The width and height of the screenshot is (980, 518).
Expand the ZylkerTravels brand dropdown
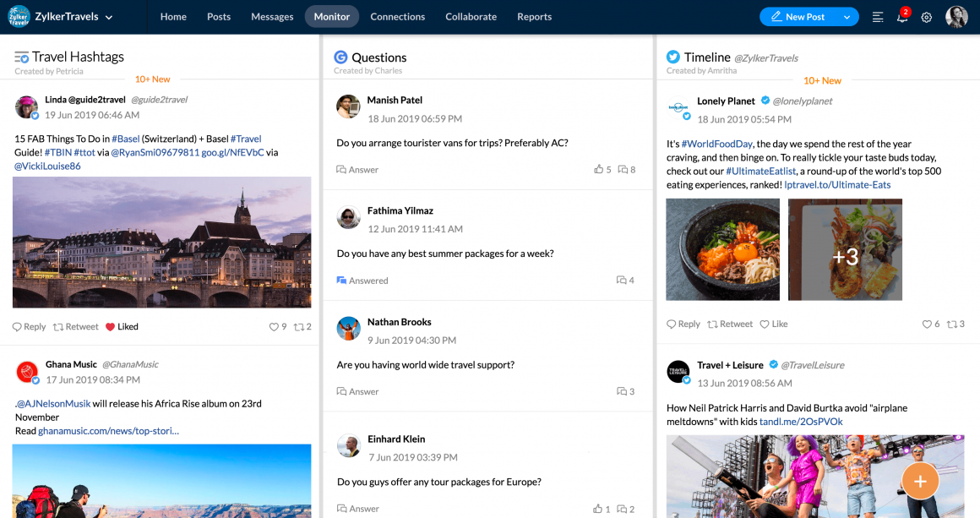click(x=109, y=18)
